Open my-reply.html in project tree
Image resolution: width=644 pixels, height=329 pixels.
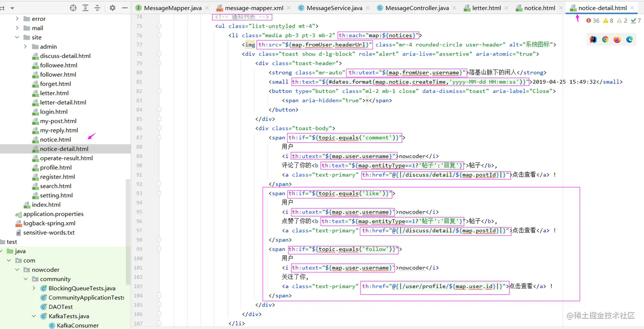pos(59,130)
